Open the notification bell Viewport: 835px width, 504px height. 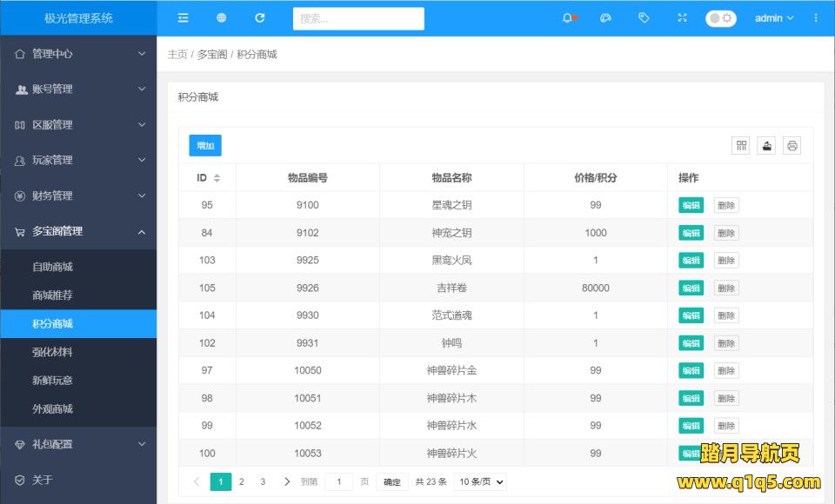567,17
